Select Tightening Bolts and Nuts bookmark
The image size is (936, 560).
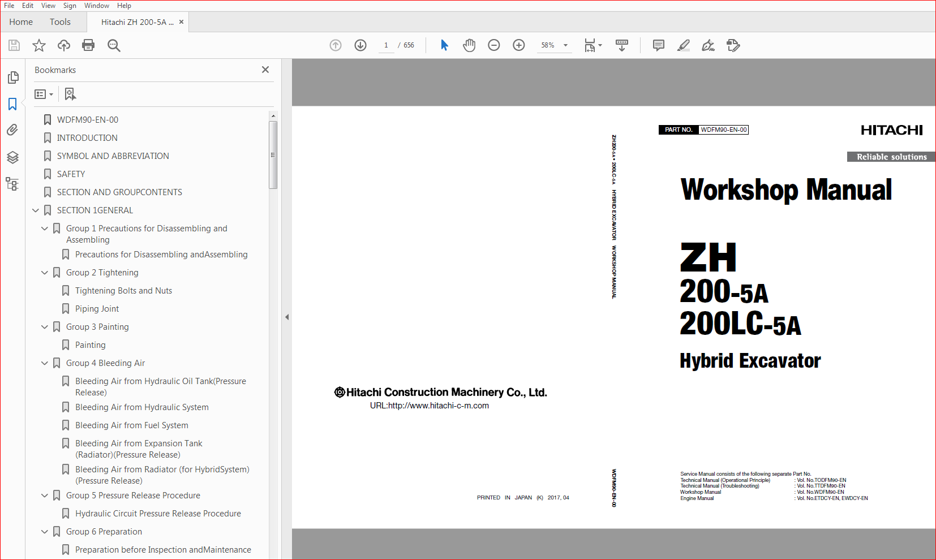click(x=123, y=291)
